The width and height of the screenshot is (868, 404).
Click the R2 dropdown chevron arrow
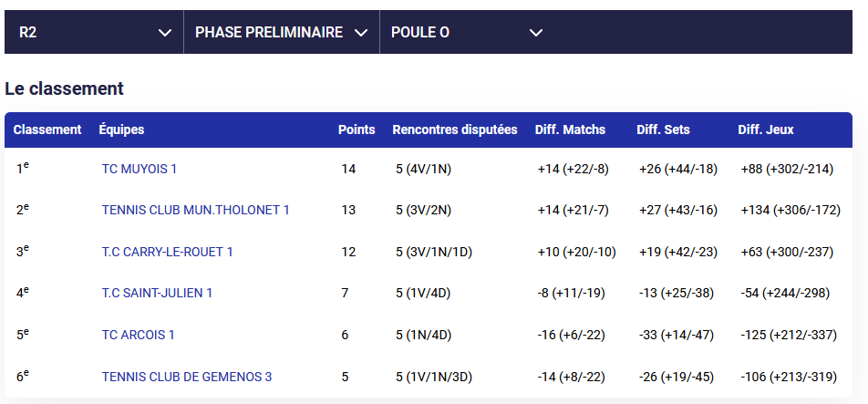coord(165,33)
